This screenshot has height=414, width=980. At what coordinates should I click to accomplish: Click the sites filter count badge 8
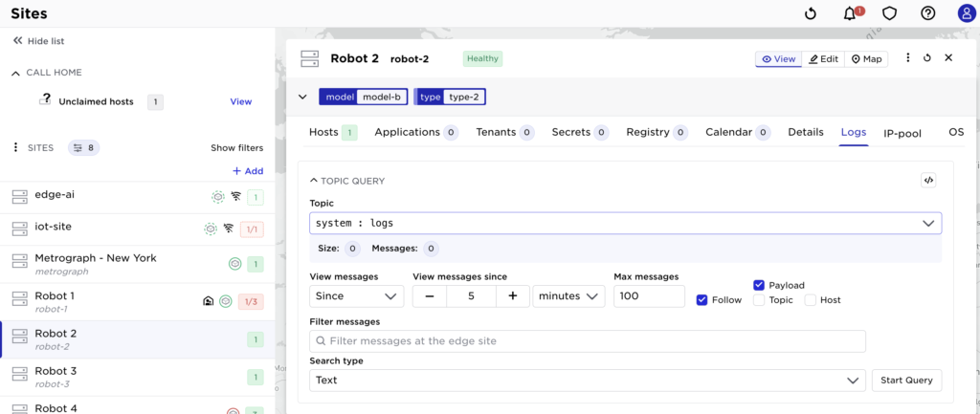(x=84, y=148)
